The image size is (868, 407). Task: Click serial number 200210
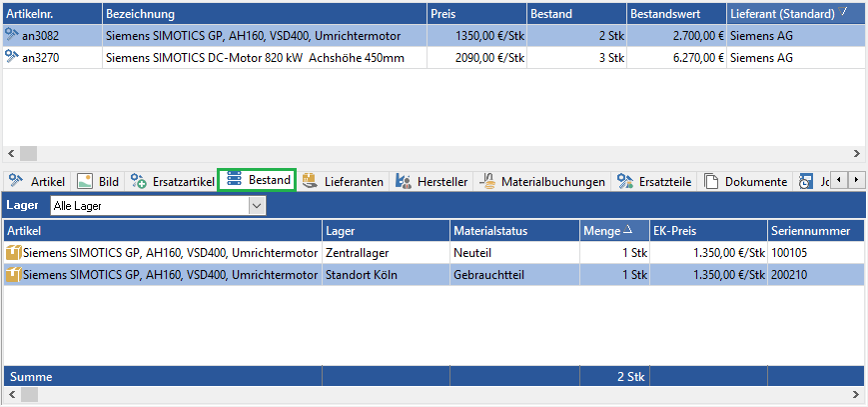click(789, 274)
